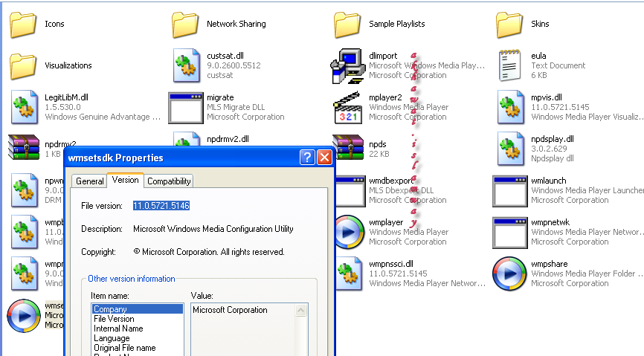Click the eula file name label
644x356 pixels.
(x=538, y=56)
